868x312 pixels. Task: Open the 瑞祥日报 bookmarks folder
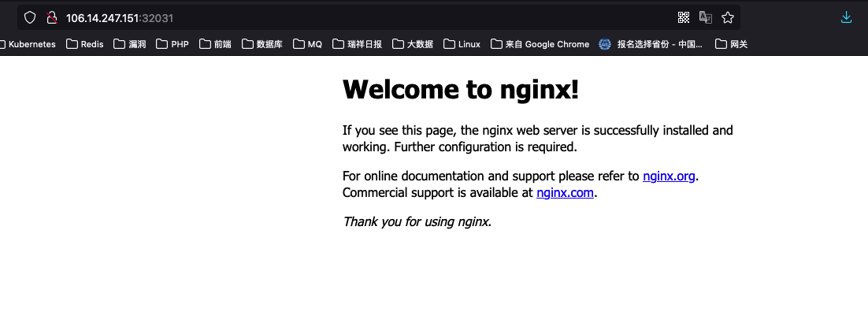point(357,44)
